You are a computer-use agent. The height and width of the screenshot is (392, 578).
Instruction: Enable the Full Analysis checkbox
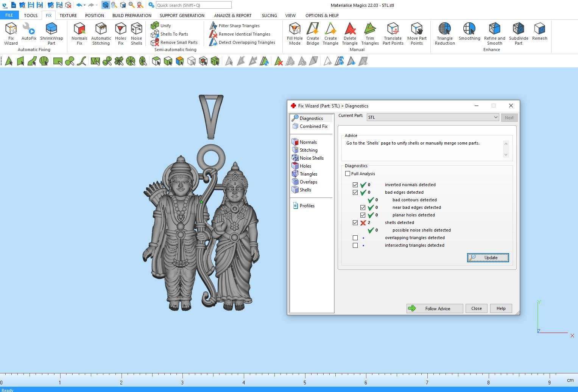(x=347, y=174)
